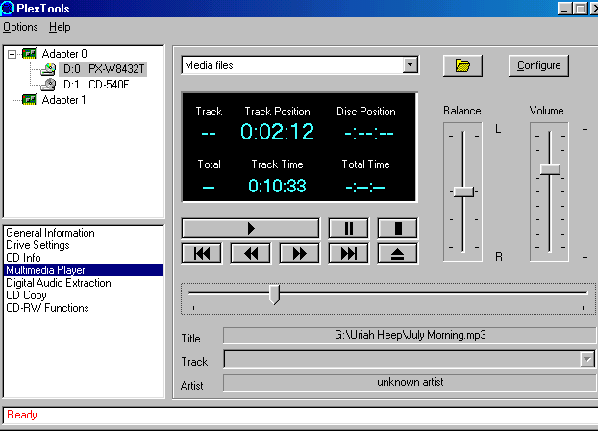Select Multimedia Player in the function list
The height and width of the screenshot is (431, 598).
(84, 270)
